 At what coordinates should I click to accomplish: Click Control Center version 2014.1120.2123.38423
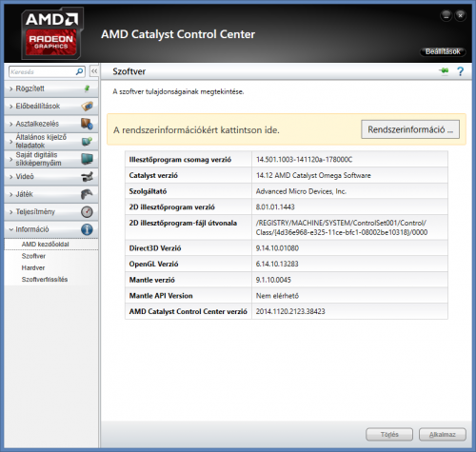pyautogui.click(x=290, y=311)
